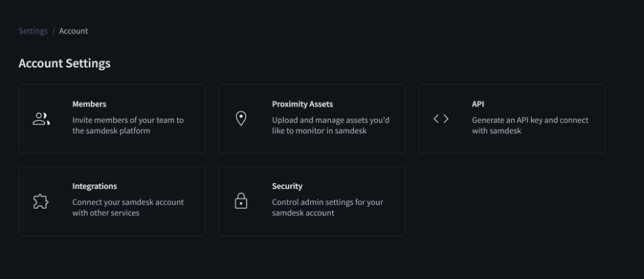Go back via Settings breadcrumb link
The width and height of the screenshot is (644, 279).
33,31
